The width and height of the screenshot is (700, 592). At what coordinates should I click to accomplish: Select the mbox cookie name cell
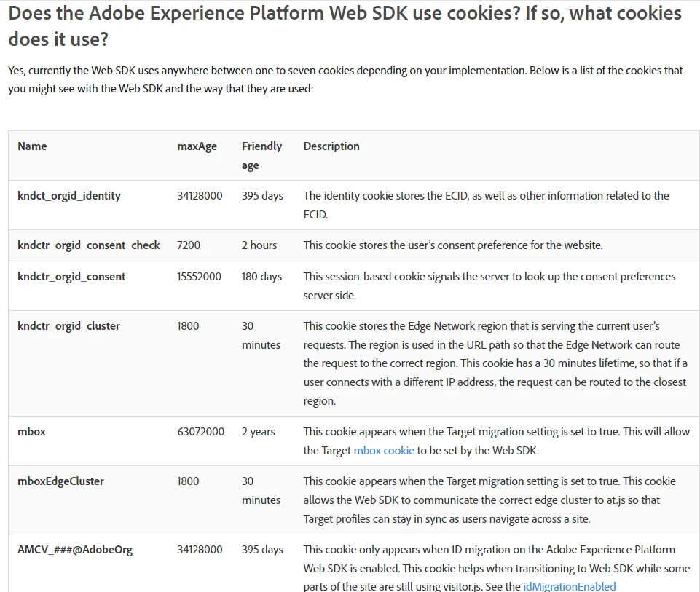[x=31, y=432]
